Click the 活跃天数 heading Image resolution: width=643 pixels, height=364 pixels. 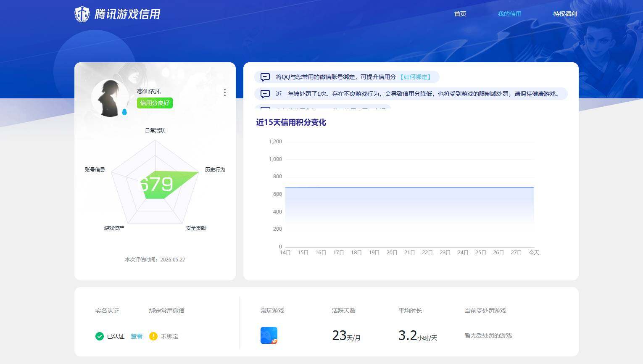pos(344,311)
